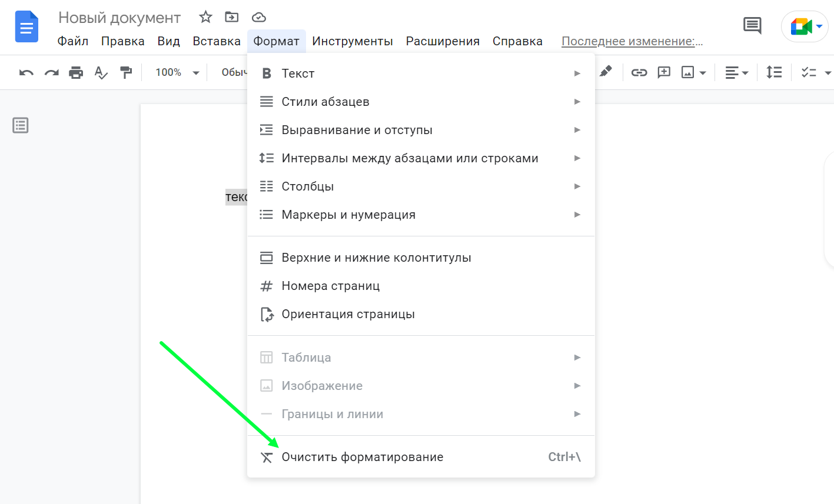Select the highlight color marker icon
Screen dimensions: 834x504
click(x=606, y=72)
